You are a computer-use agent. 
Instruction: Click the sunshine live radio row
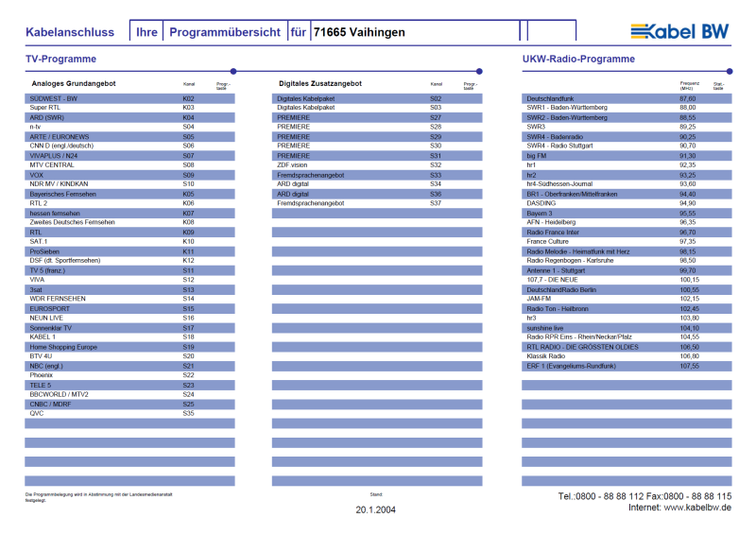pos(627,328)
